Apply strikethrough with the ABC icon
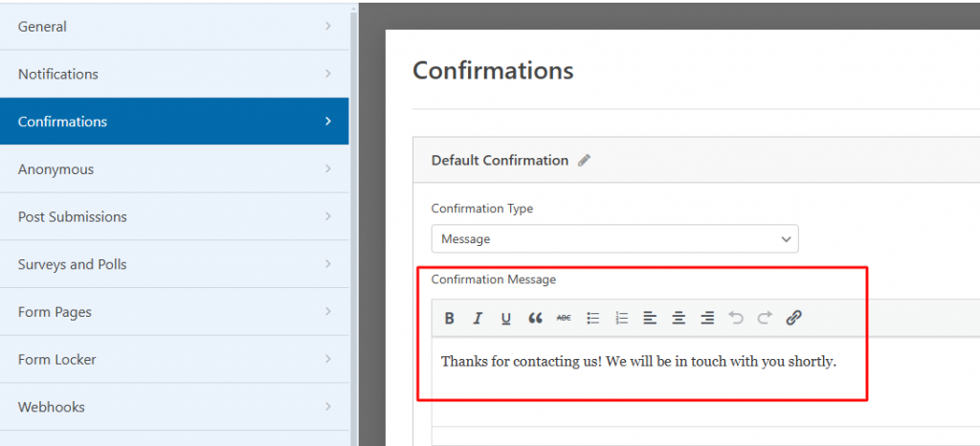This screenshot has height=446, width=980. 564,318
